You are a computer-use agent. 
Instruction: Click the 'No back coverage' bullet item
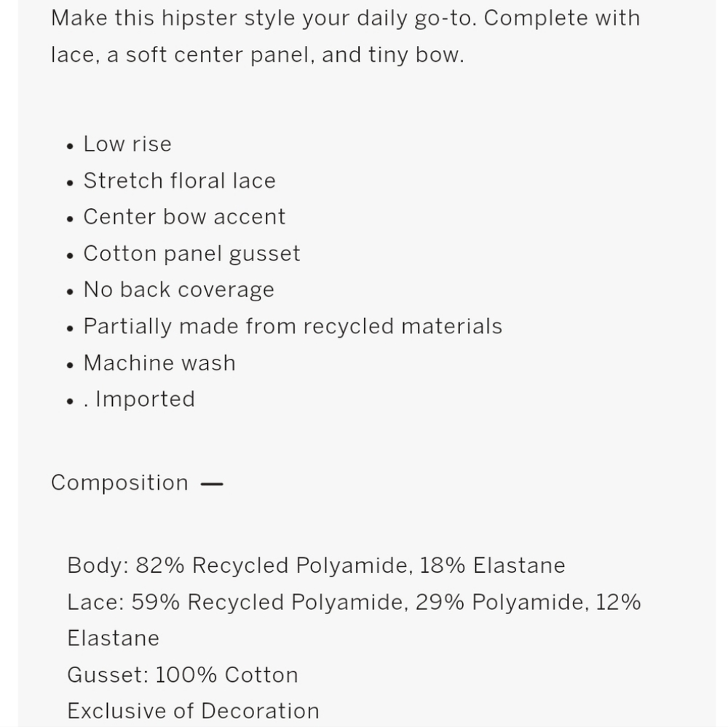pos(179,290)
